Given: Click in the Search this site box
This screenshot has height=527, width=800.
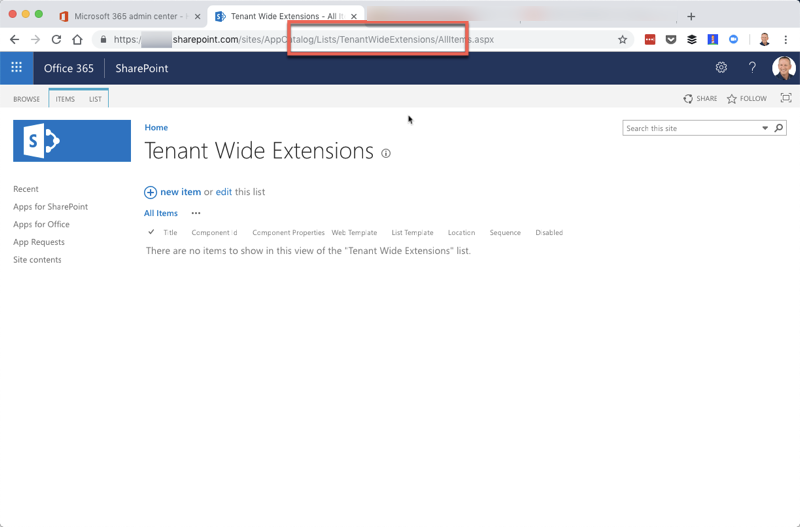Looking at the screenshot, I should 692,128.
